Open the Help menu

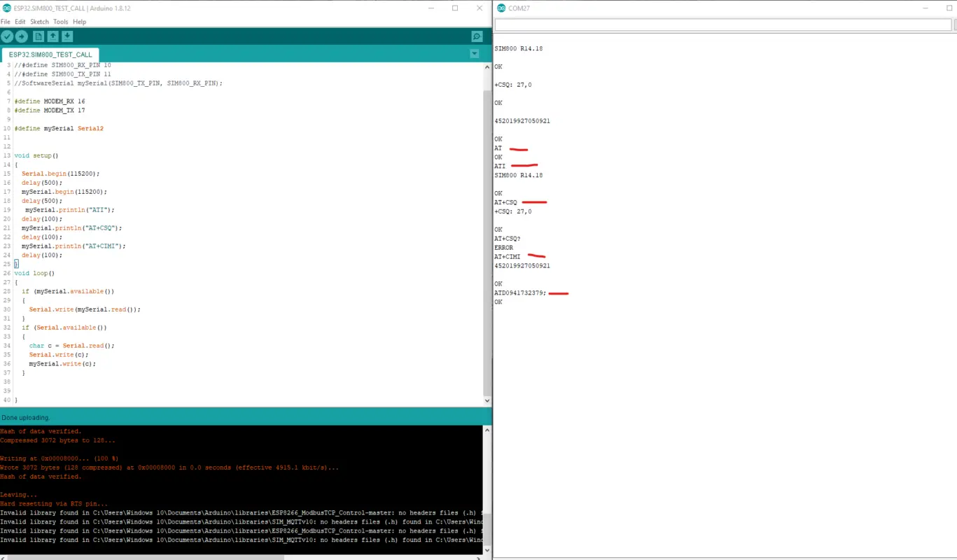(x=79, y=22)
